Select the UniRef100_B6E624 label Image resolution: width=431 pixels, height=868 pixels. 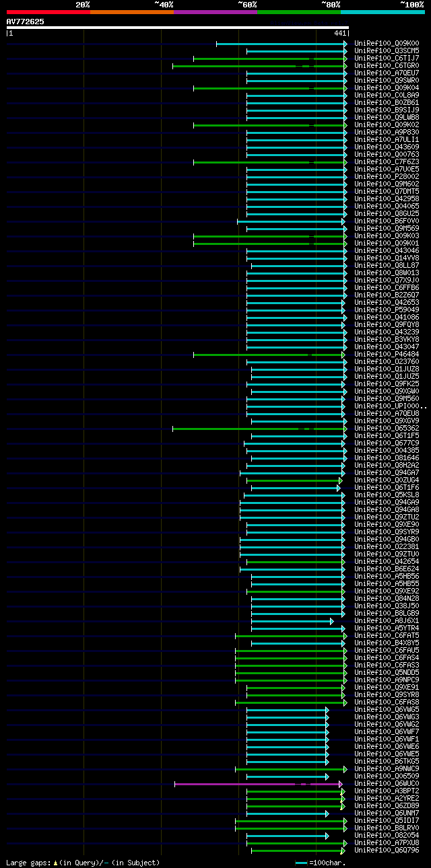pyautogui.click(x=387, y=569)
